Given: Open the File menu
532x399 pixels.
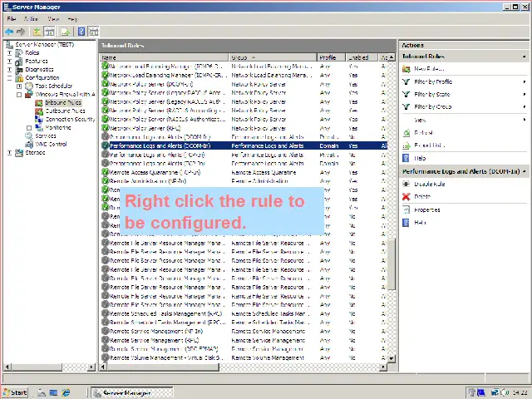Looking at the screenshot, I should (11, 18).
